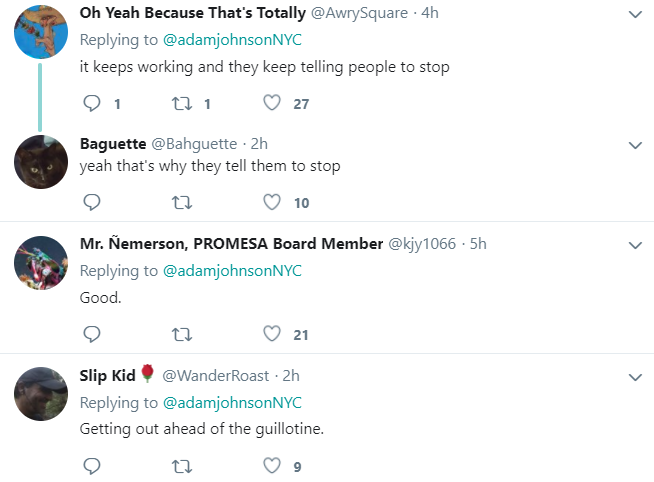Open the dropdown menu on AwrySquare's tweet

[635, 15]
